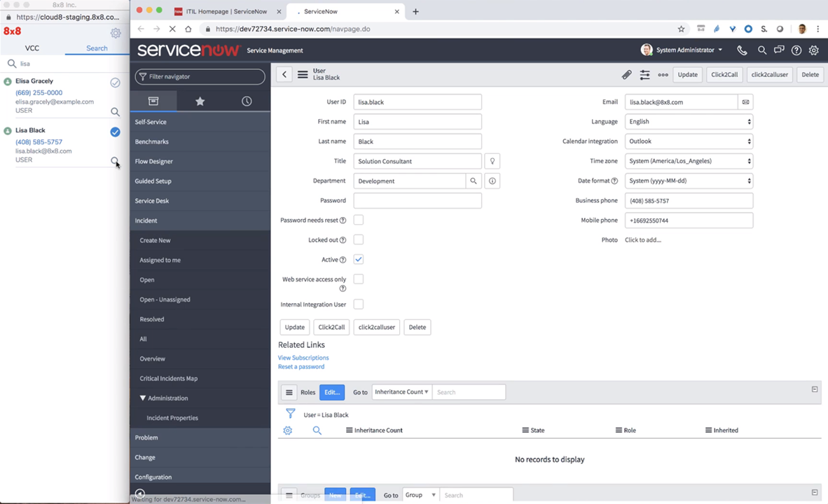Open the Date format dropdown
The image size is (828, 504).
[x=689, y=181]
